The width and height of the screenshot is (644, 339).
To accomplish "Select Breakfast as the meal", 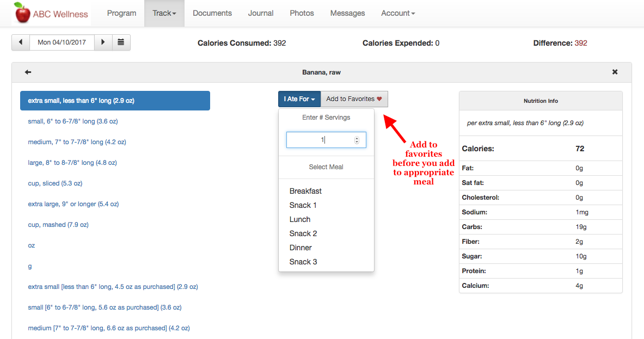I will pos(305,191).
